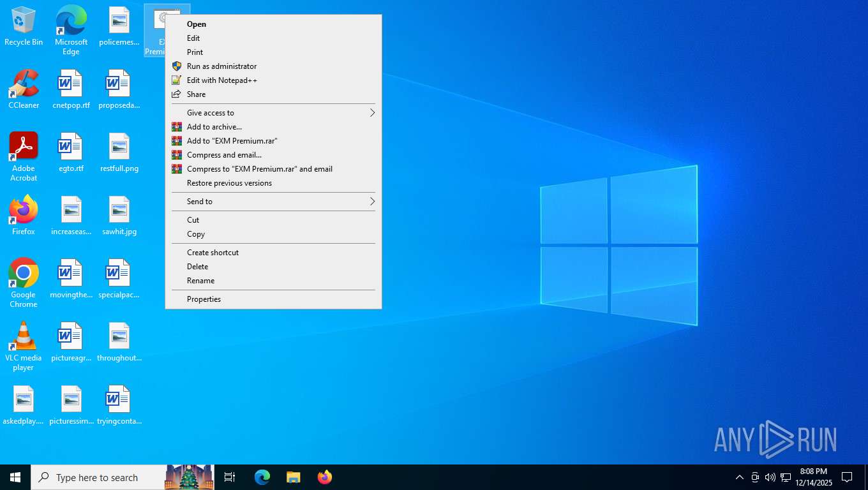Open the Recycle Bin desktop icon

coord(24,27)
